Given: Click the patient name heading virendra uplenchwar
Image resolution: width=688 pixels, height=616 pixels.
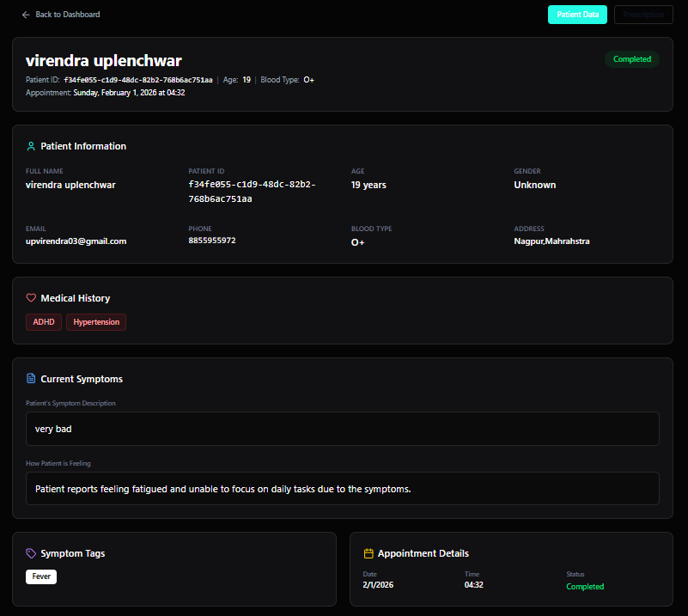Looking at the screenshot, I should (103, 60).
